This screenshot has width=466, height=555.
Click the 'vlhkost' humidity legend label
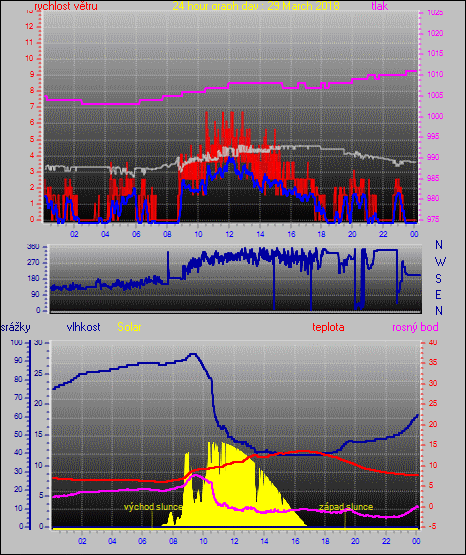84,327
